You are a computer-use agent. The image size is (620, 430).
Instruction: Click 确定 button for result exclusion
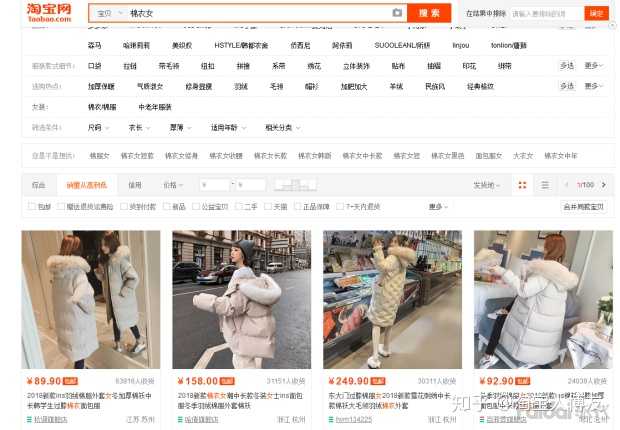(596, 13)
